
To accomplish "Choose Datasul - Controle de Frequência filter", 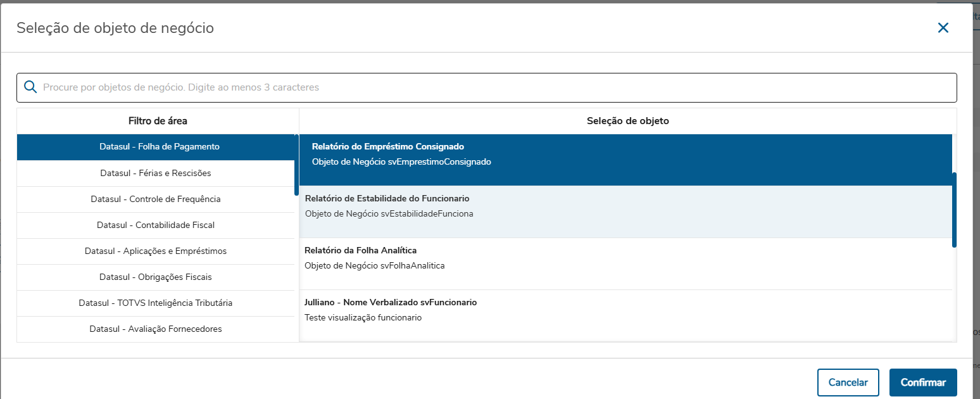I will [x=156, y=199].
